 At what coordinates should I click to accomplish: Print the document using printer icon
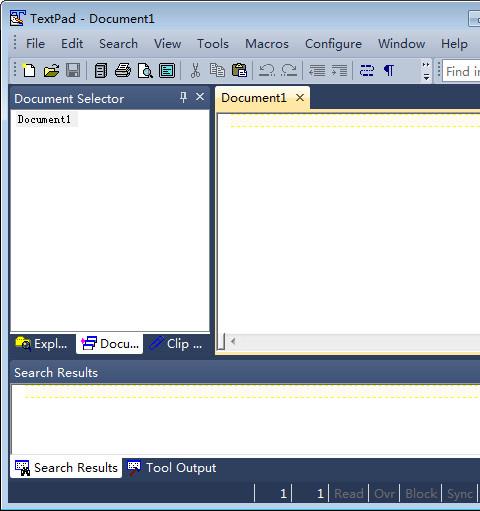(123, 71)
